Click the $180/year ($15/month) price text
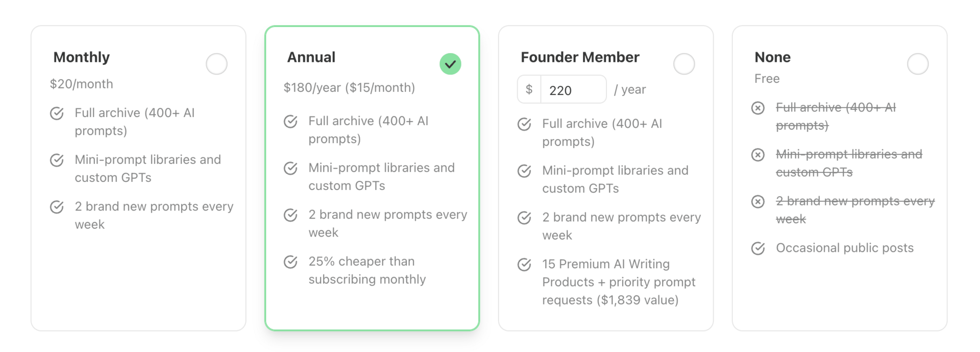Image resolution: width=980 pixels, height=352 pixels. click(349, 87)
